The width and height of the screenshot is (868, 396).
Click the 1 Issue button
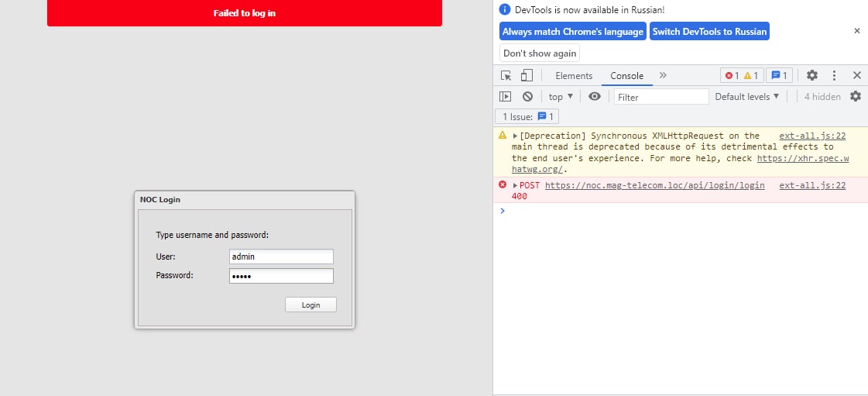pyautogui.click(x=527, y=117)
